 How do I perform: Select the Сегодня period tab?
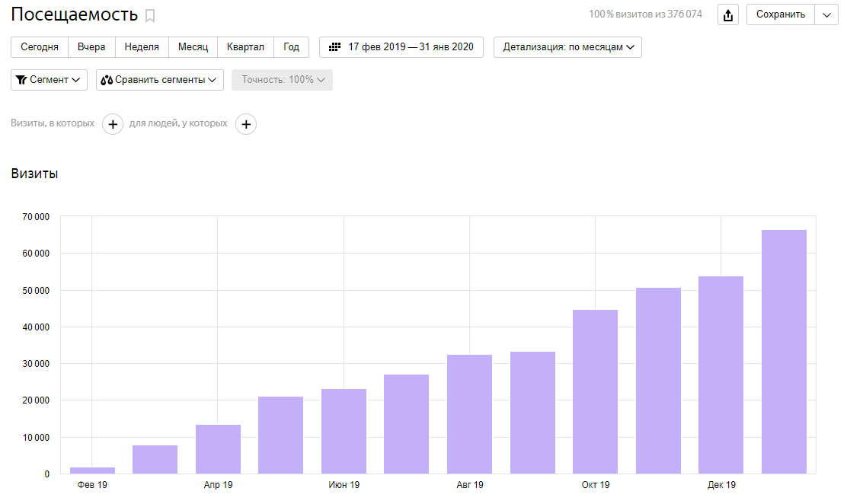(40, 47)
